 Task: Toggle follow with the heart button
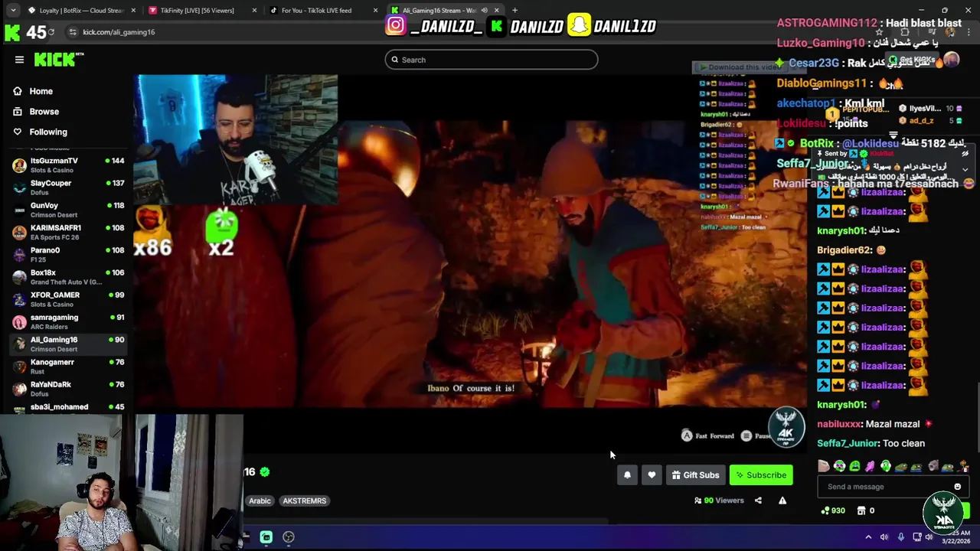[652, 475]
